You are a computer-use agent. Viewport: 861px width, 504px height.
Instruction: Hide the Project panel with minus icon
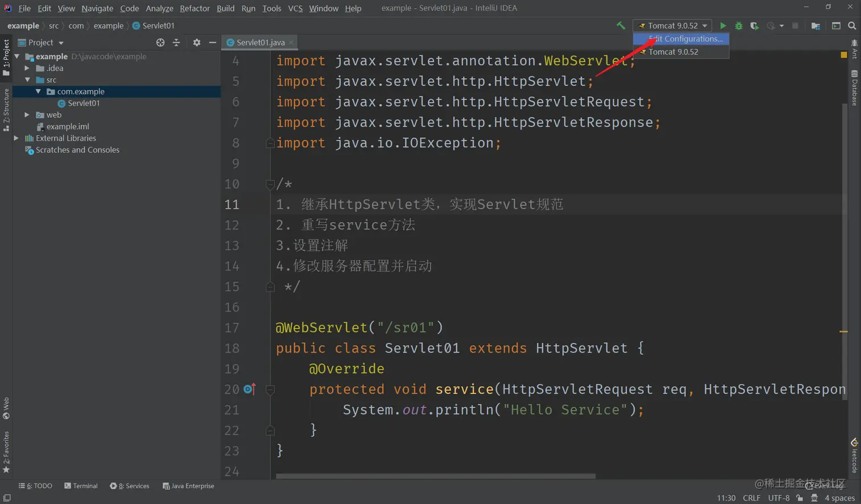(212, 43)
